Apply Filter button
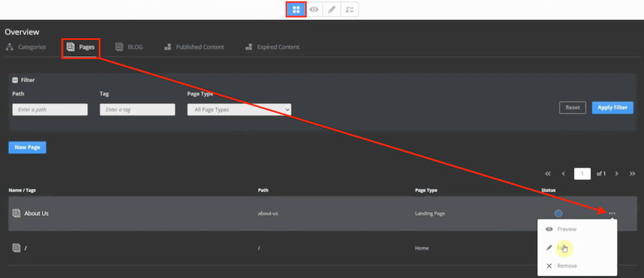 612,108
